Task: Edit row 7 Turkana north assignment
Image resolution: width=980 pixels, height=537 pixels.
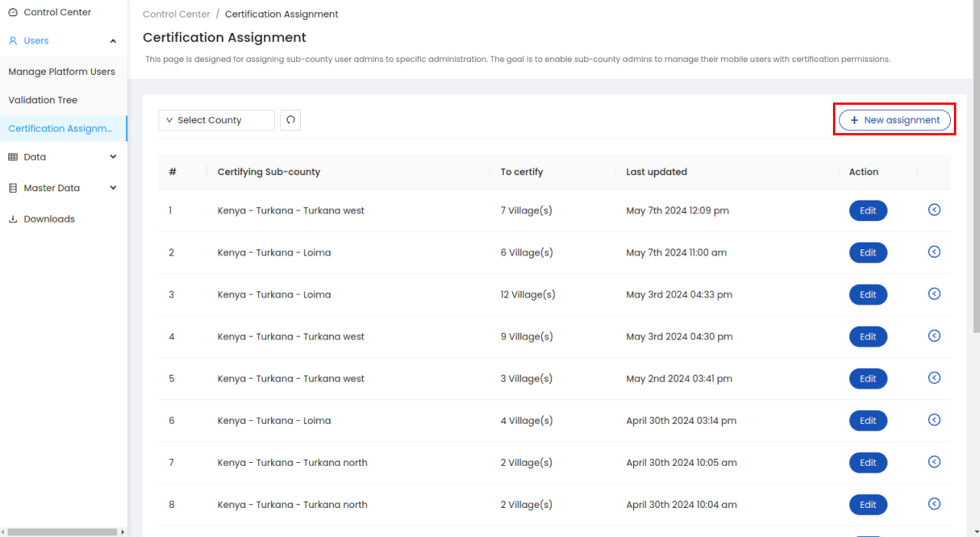Action: point(868,463)
